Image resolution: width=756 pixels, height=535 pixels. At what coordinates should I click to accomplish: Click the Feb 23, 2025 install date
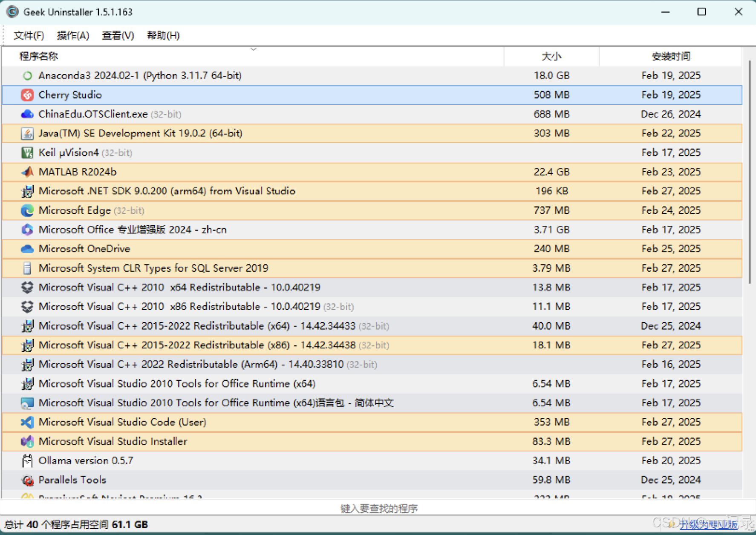671,172
